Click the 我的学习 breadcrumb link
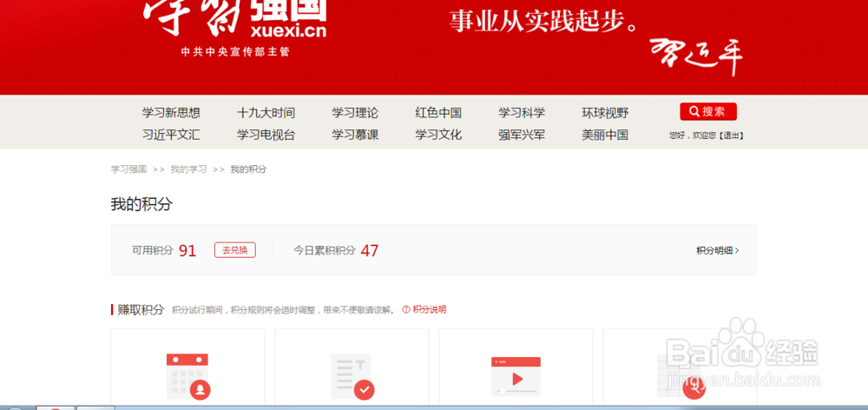The height and width of the screenshot is (410, 868). (188, 169)
